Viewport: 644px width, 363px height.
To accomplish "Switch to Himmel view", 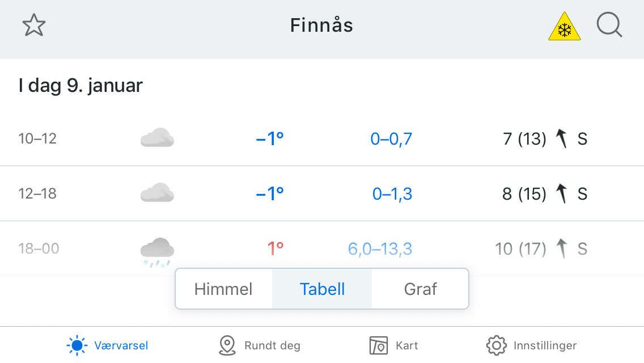I will tap(223, 289).
